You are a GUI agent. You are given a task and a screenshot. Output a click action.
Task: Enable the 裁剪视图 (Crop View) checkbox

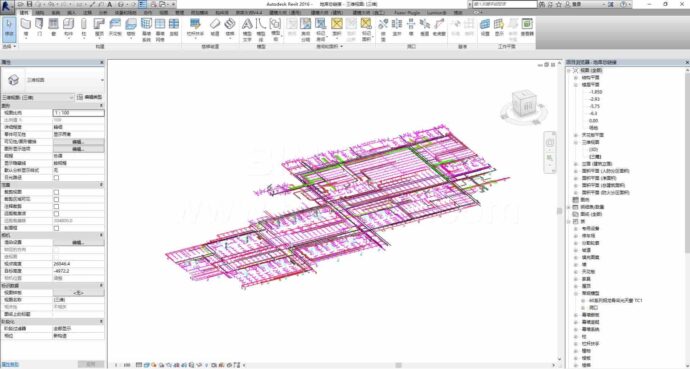56,192
